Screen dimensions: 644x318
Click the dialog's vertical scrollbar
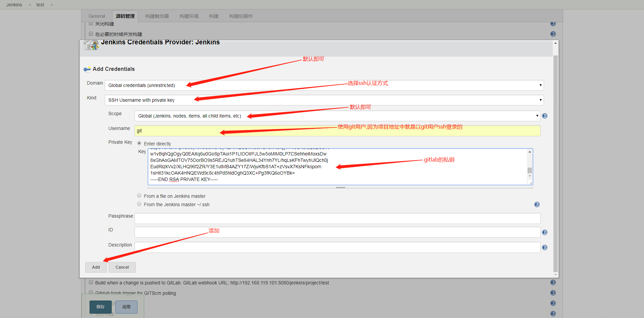(x=555, y=163)
